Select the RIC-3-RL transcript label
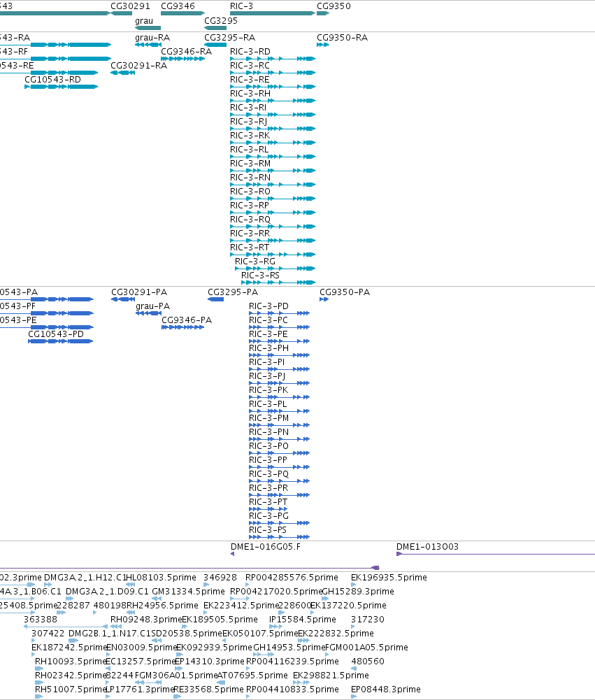Screen dimensions: 595x700 point(249,150)
